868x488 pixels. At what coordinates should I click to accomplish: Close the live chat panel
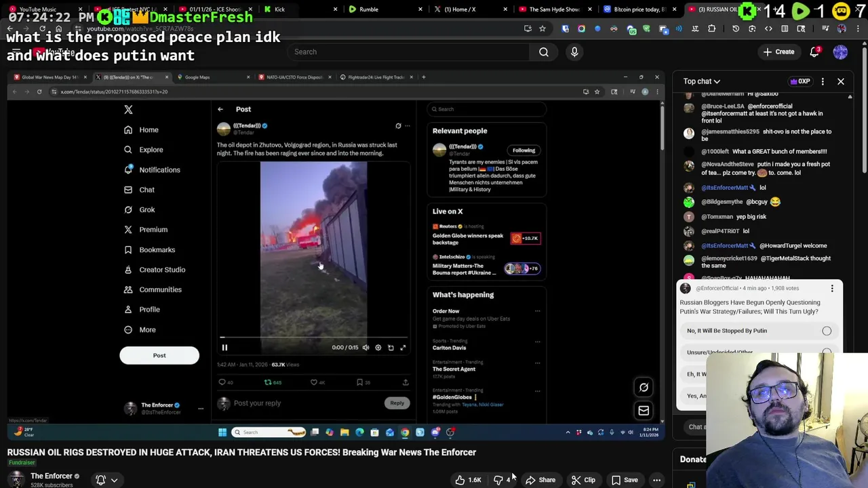(x=841, y=81)
